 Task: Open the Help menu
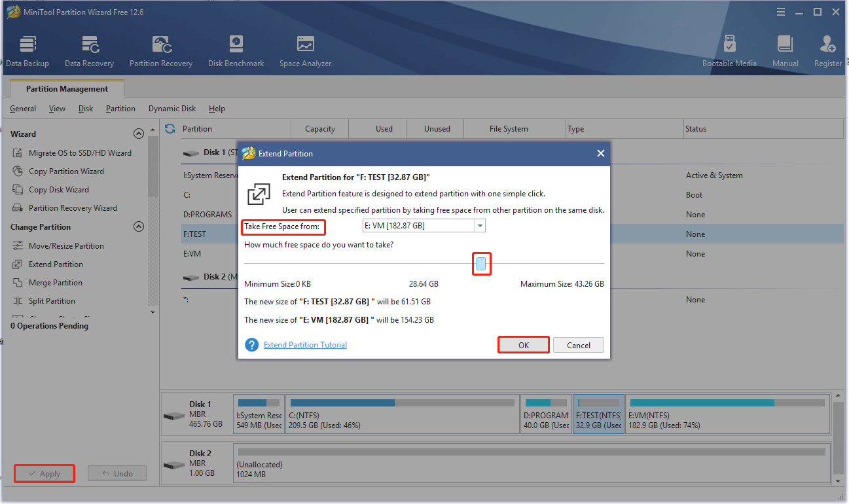217,109
